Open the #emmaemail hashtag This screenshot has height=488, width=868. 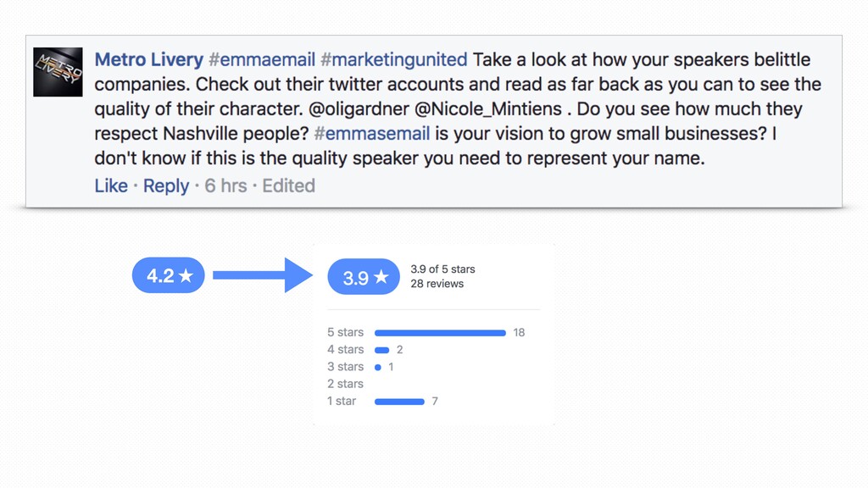tap(262, 60)
